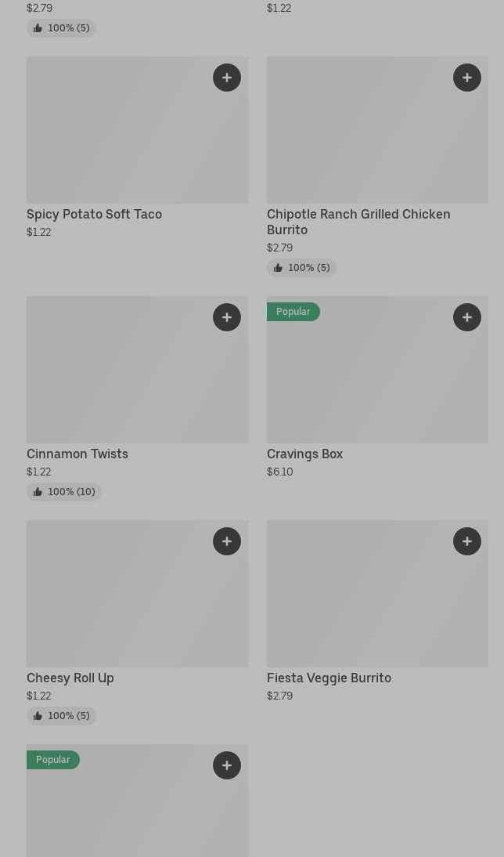Click Cinnamon Twists 100% (10) rating badge
The image size is (504, 857).
coord(64,492)
